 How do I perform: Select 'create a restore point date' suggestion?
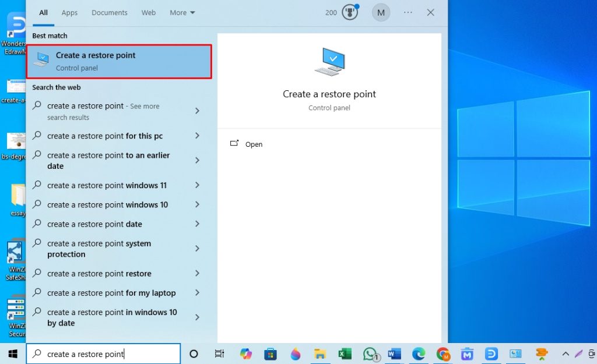click(x=94, y=224)
